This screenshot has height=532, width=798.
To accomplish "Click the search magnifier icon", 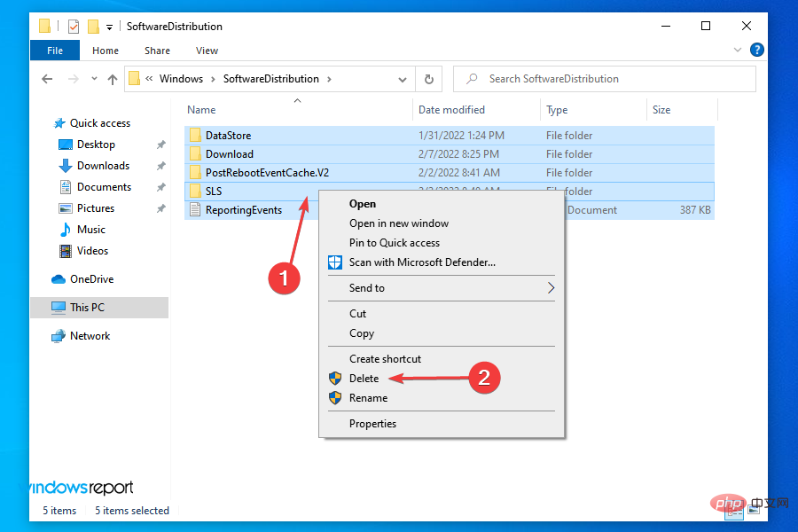I will pos(471,79).
